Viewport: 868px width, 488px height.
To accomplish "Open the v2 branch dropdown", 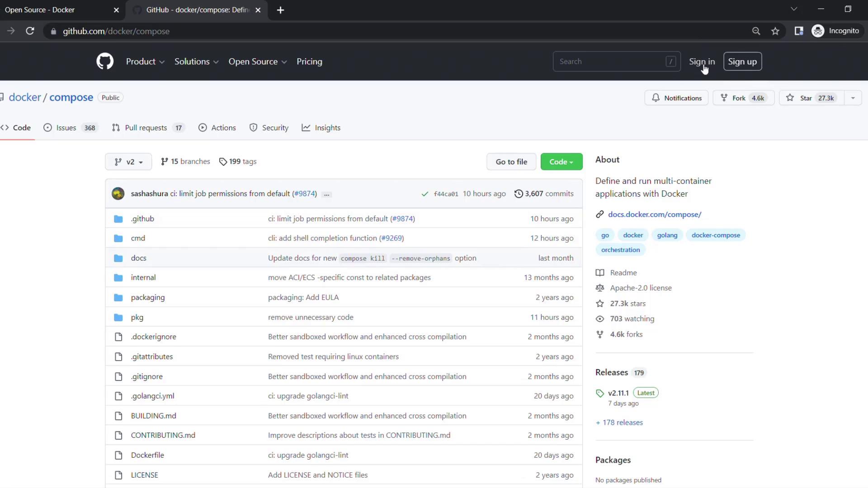I will pyautogui.click(x=128, y=162).
